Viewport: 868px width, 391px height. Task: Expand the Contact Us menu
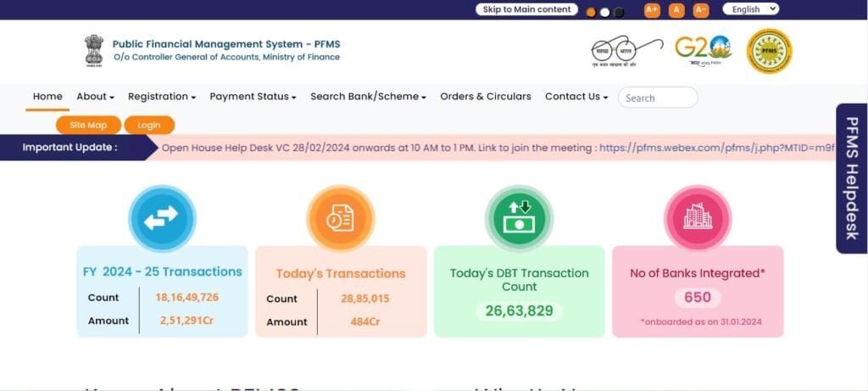(x=576, y=97)
